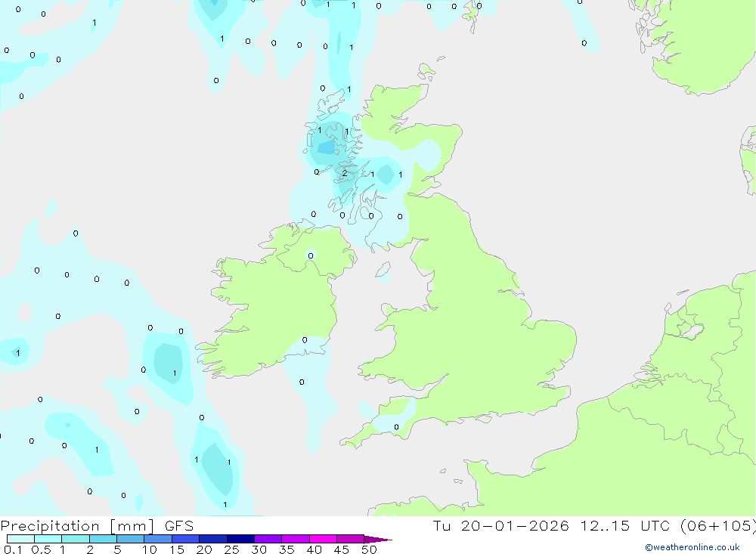The image size is (756, 554).
Task: Click the 'Tu 20-01-2026' date text
Action: coord(500,525)
